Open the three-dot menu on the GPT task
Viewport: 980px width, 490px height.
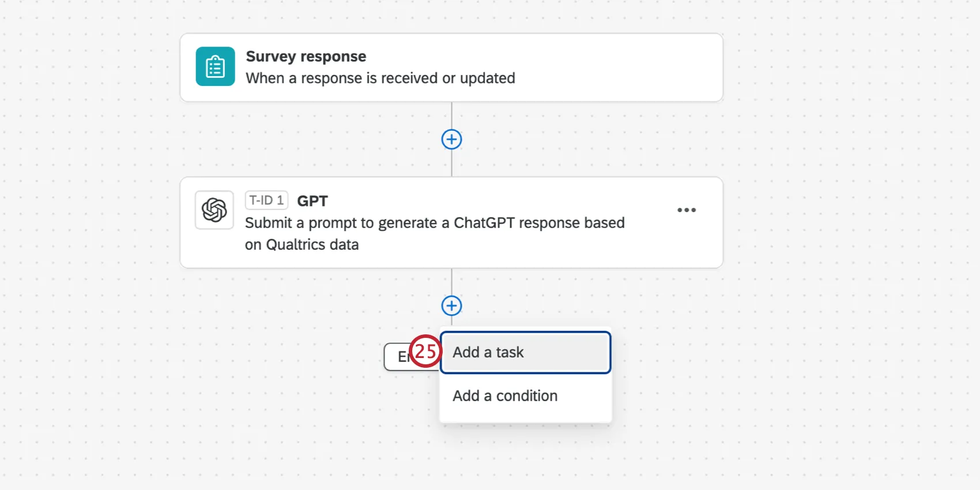pos(687,210)
